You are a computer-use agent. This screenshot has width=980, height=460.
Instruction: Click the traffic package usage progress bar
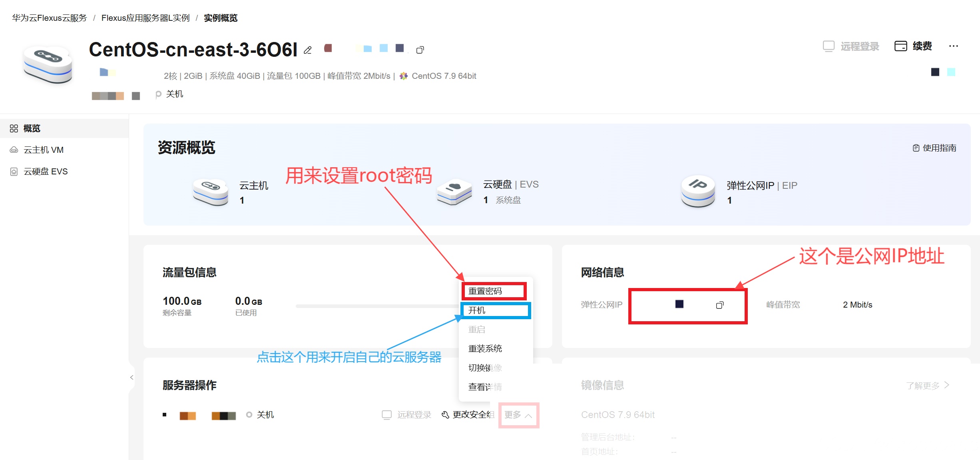coord(378,306)
